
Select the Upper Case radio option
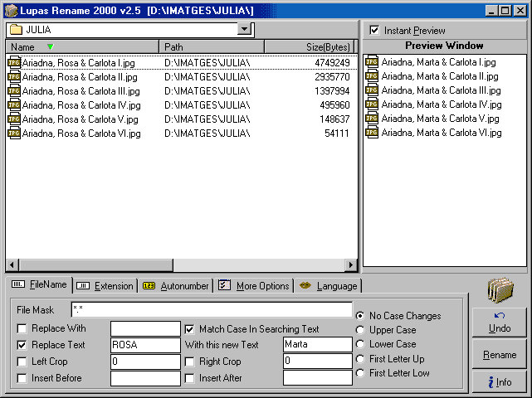(x=359, y=330)
